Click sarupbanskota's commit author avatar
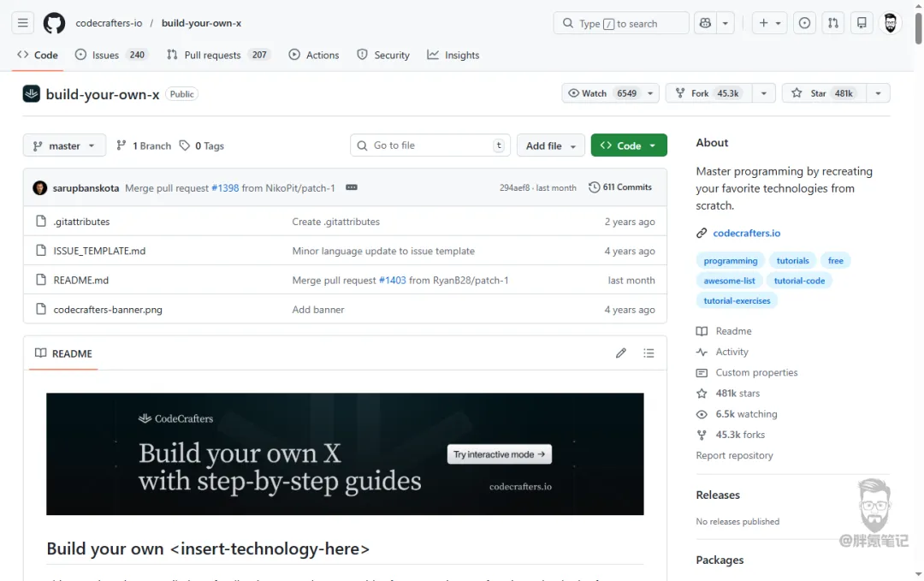 (40, 188)
